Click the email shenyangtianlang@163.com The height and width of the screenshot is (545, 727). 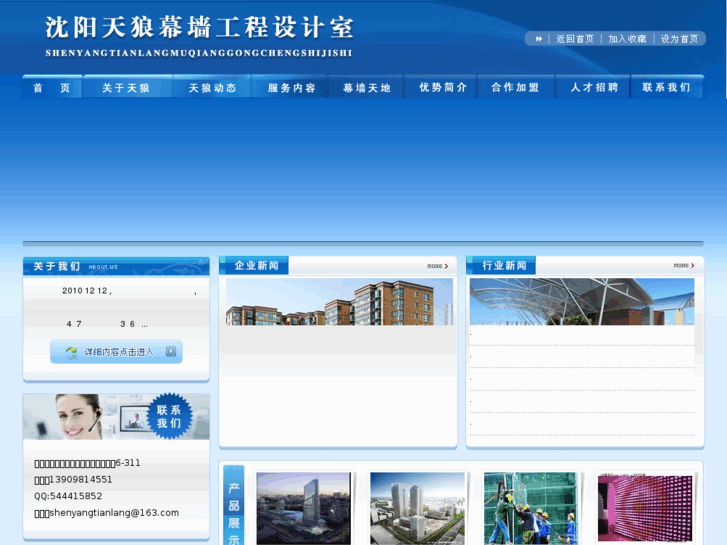point(114,513)
